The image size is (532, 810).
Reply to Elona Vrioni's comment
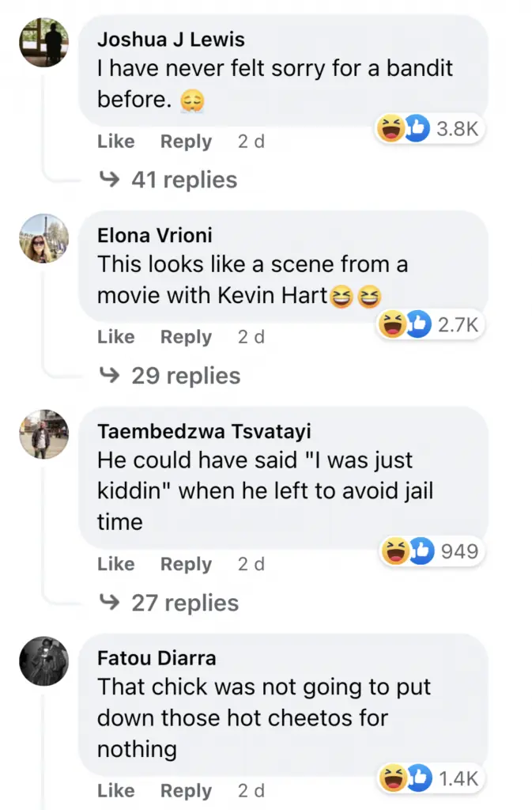coord(186,337)
